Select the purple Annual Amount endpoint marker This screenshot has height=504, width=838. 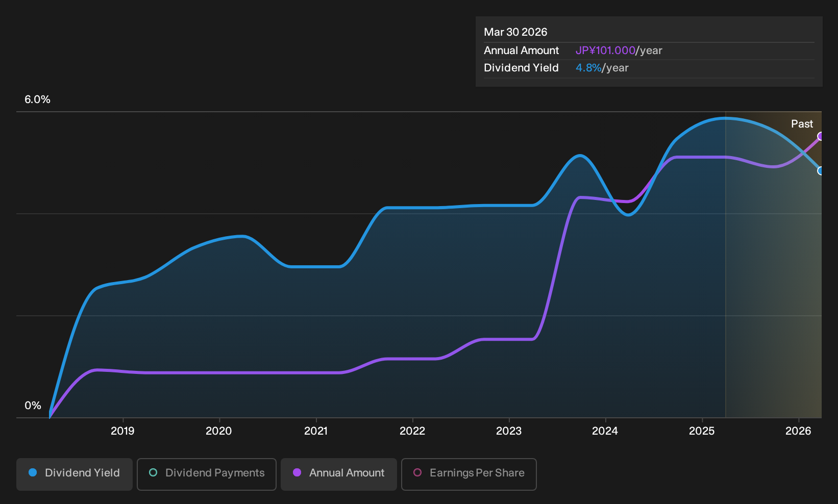820,136
